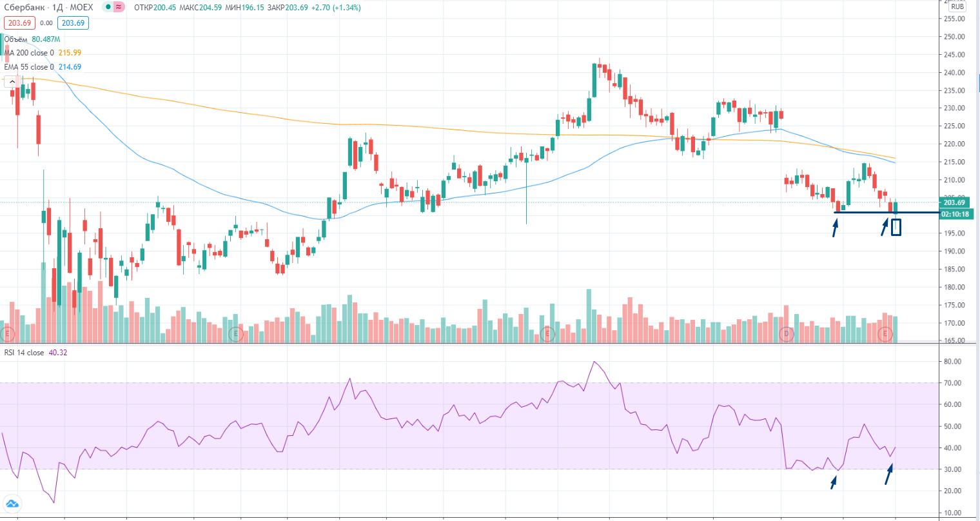The width and height of the screenshot is (980, 521).
Task: Select the right blue arrow in the RSI pane
Action: click(x=888, y=475)
